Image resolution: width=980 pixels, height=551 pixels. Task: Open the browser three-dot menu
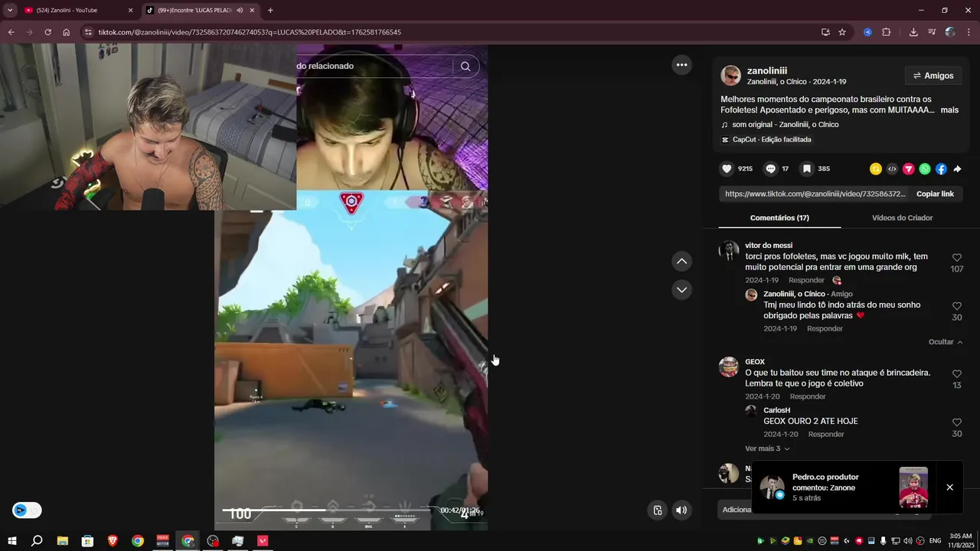pyautogui.click(x=969, y=32)
